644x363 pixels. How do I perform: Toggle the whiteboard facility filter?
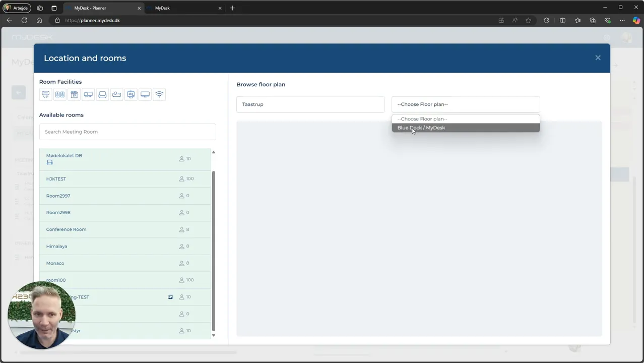(131, 94)
